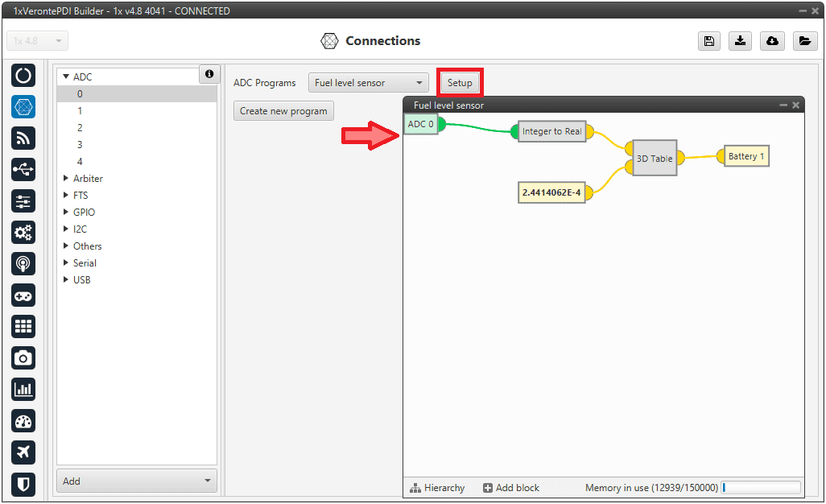
Task: Open the RSS-style communications sidebar icon
Action: (x=23, y=138)
